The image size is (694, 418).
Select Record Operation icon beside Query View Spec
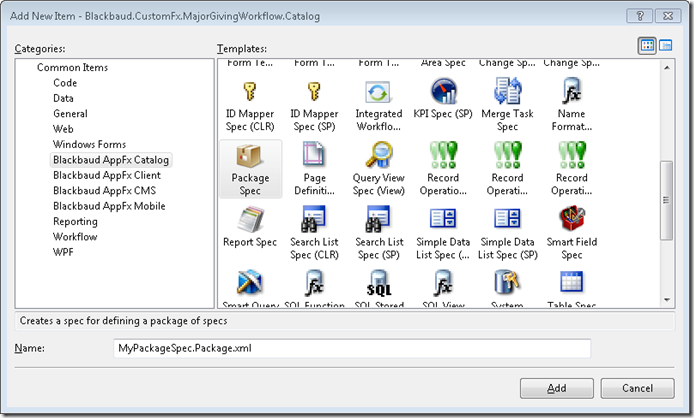point(443,155)
